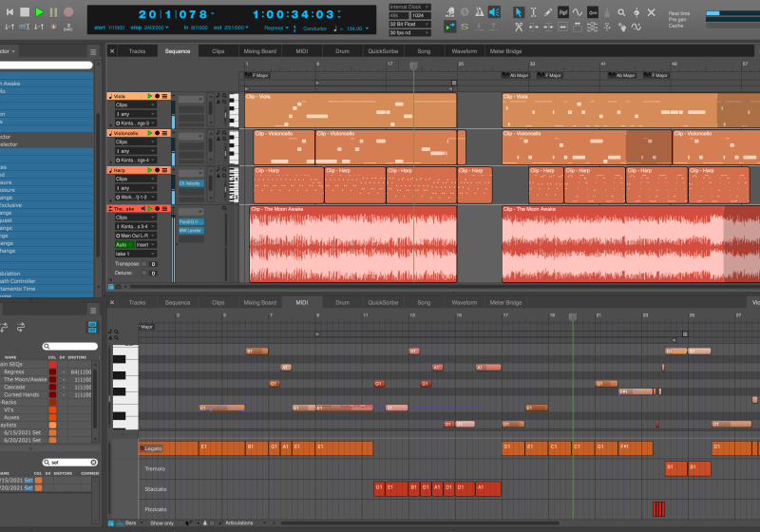Click the Auto automation button
This screenshot has width=760, height=532.
tap(122, 244)
